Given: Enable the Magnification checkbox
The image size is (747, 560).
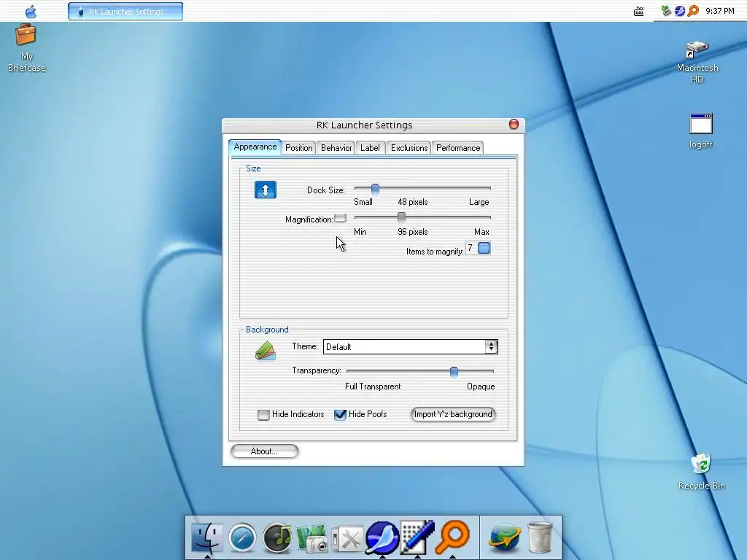Looking at the screenshot, I should pos(340,219).
